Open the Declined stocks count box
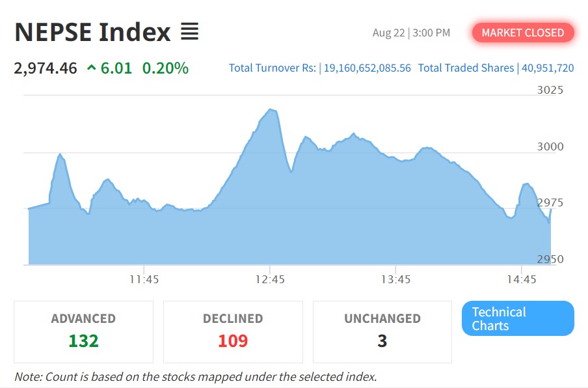 (x=233, y=331)
